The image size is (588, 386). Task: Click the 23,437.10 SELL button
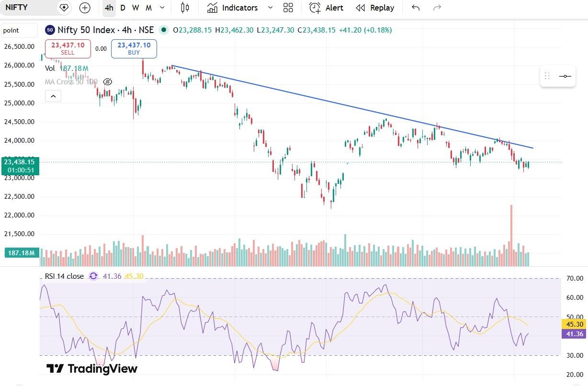pyautogui.click(x=68, y=49)
